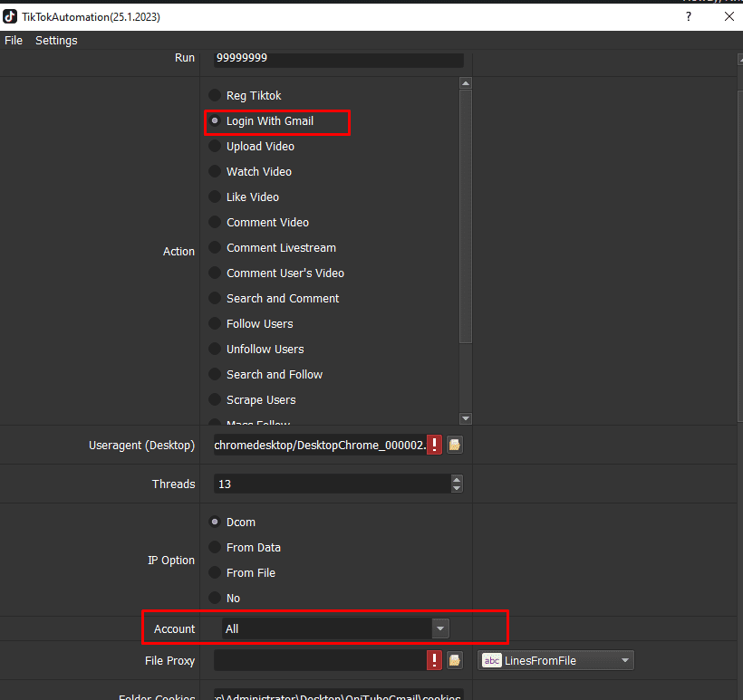Set IP Option to From File
This screenshot has width=743, height=700.
[242, 572]
